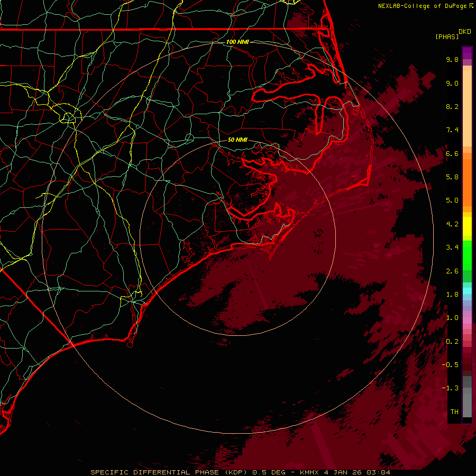Click the 8.2 value on color scale
The width and height of the screenshot is (476, 476).
452,106
